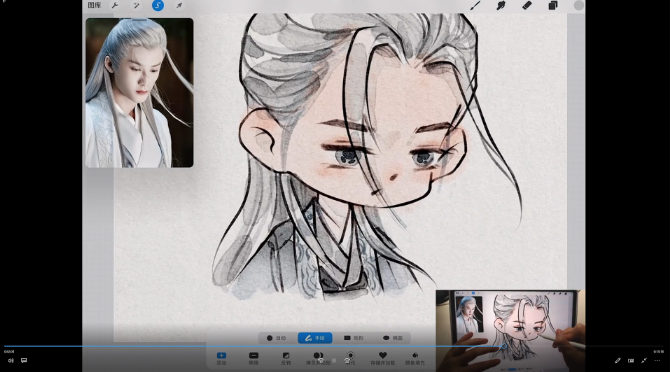Open the Adjustments magic wand menu
The width and height of the screenshot is (670, 372).
click(136, 6)
